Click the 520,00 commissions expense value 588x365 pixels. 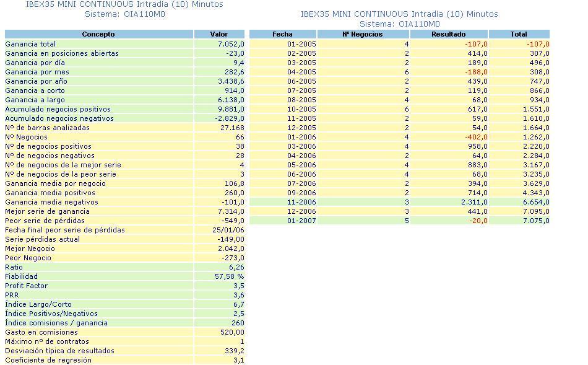[x=232, y=332]
